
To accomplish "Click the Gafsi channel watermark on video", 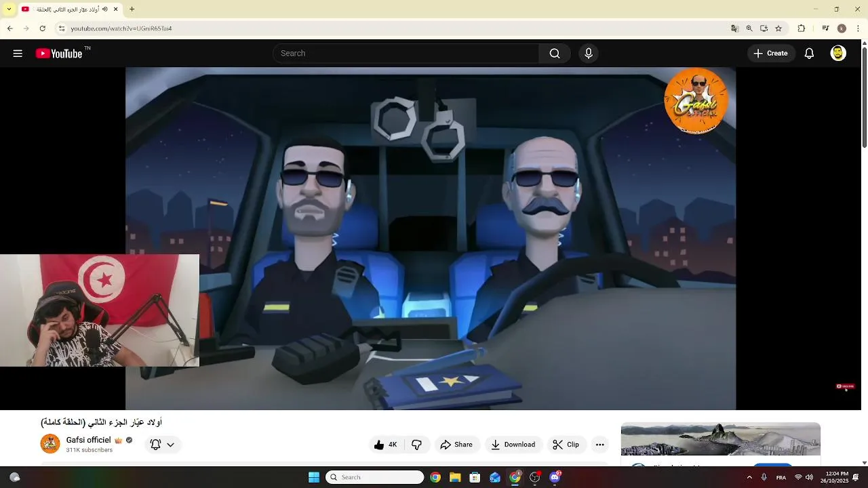I will (x=696, y=101).
